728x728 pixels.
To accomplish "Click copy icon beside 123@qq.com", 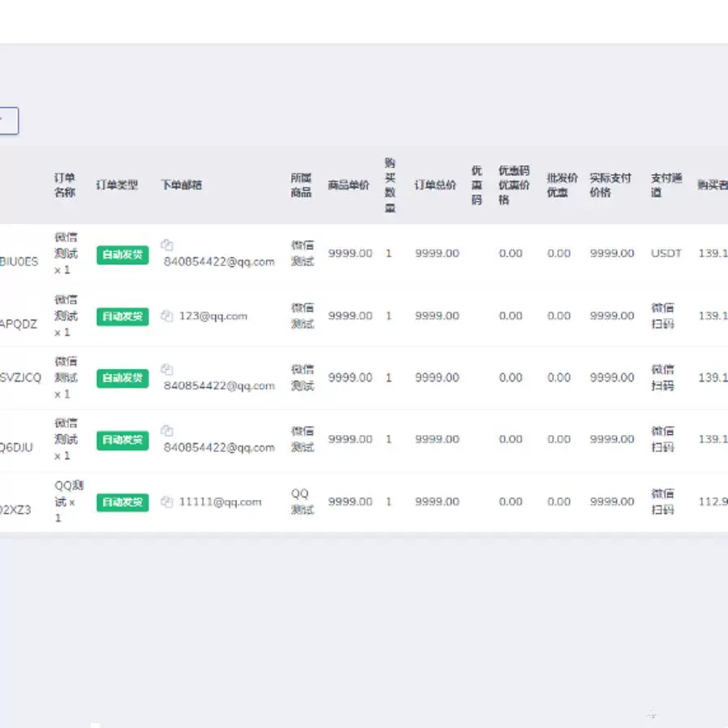I will 167,316.
